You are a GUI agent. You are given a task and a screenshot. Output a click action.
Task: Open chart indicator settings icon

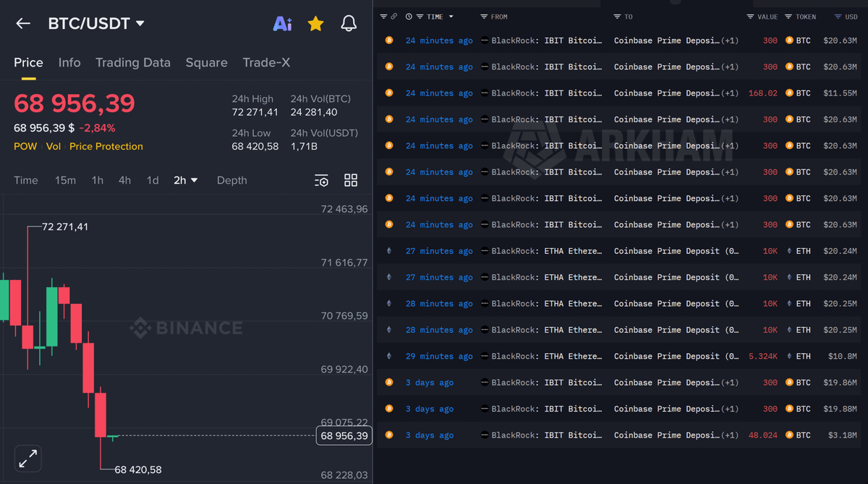(x=322, y=180)
